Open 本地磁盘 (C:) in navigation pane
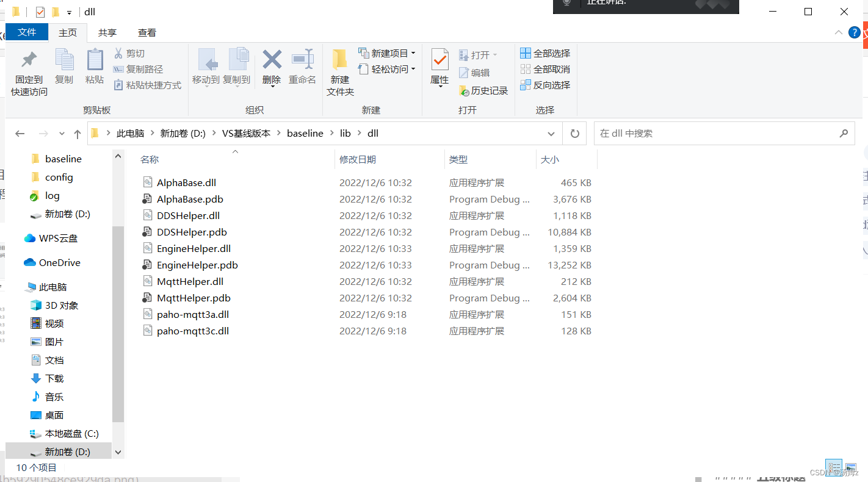Viewport: 868px width, 482px height. (x=72, y=433)
